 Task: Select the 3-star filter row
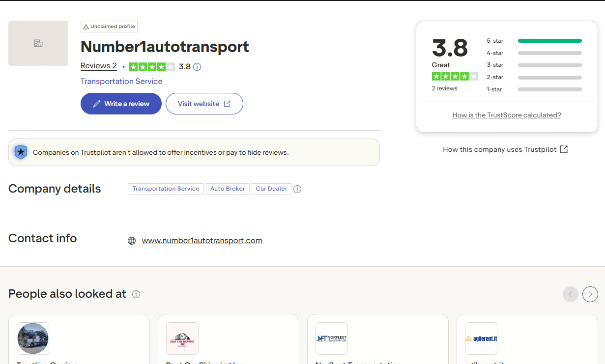coord(549,65)
